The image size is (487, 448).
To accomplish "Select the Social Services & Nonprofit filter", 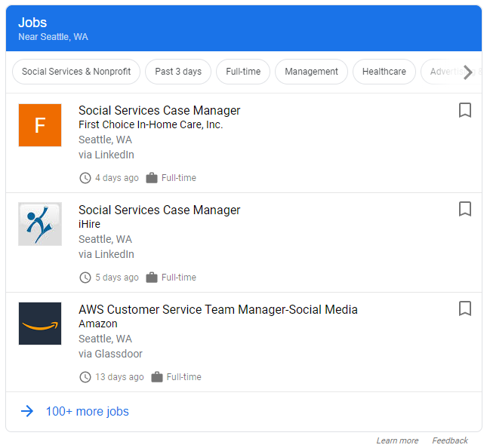I will click(76, 72).
